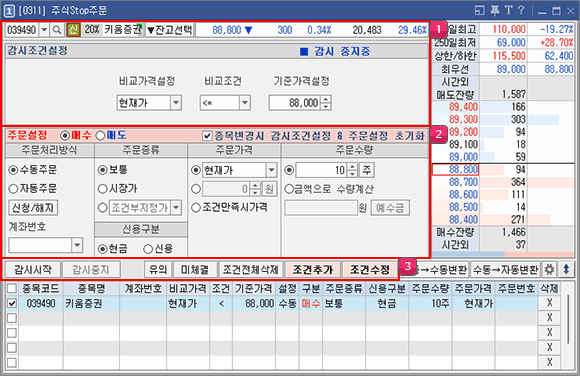Click the 미체결 button
The height and width of the screenshot is (376, 580).
(x=195, y=269)
